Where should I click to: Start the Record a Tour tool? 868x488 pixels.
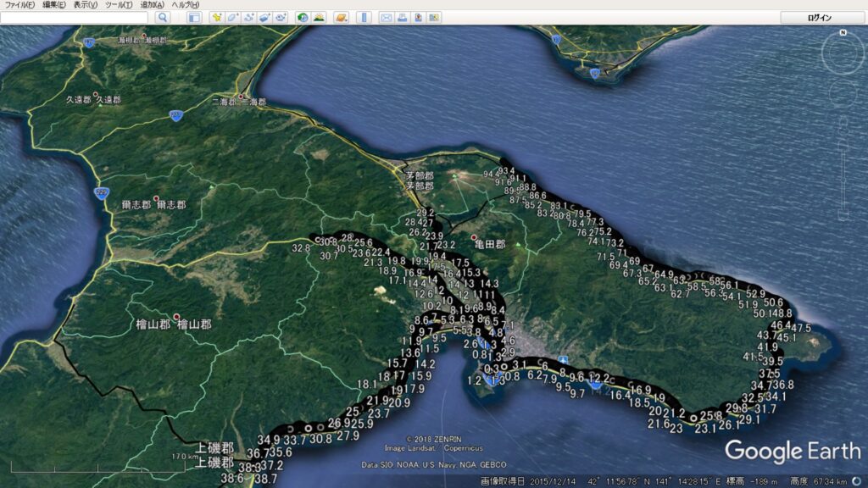point(281,17)
